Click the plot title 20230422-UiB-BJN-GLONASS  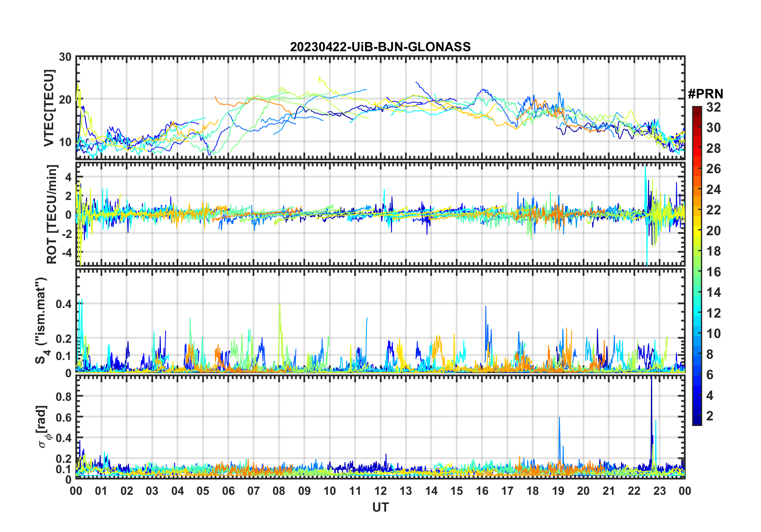(x=380, y=47)
